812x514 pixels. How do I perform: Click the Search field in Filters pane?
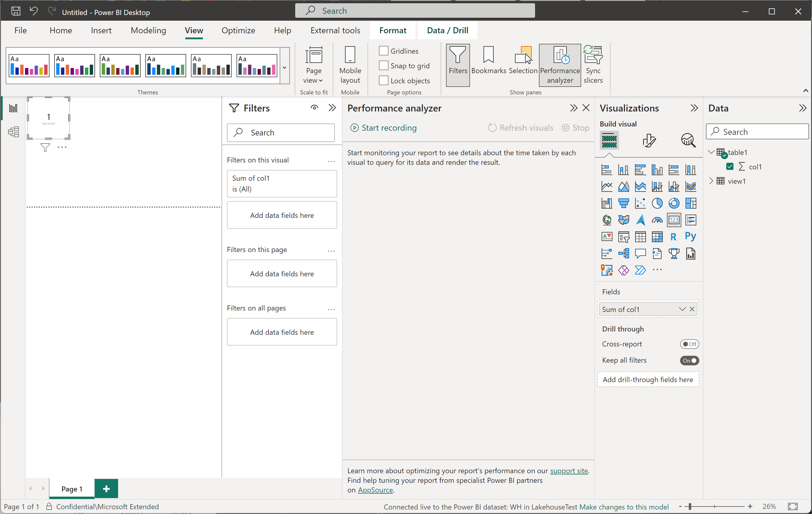click(x=282, y=132)
